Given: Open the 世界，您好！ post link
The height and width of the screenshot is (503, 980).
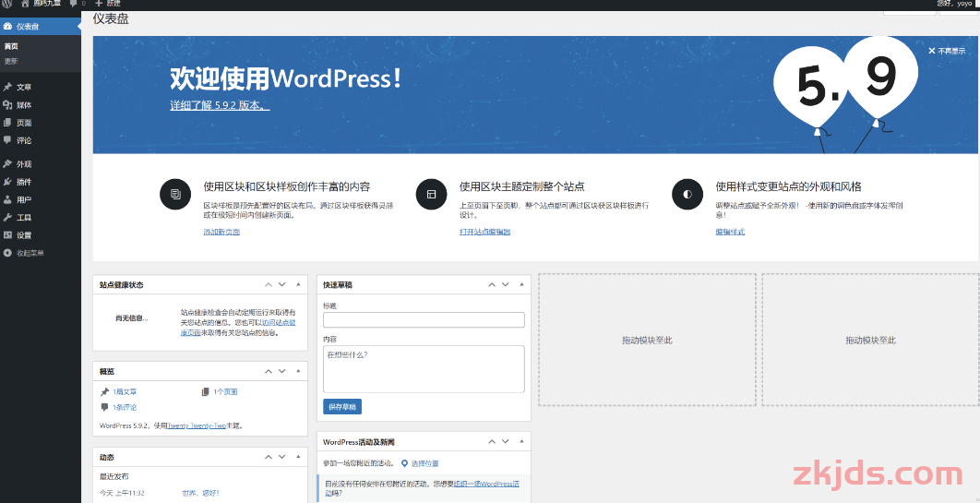Looking at the screenshot, I should tap(200, 493).
